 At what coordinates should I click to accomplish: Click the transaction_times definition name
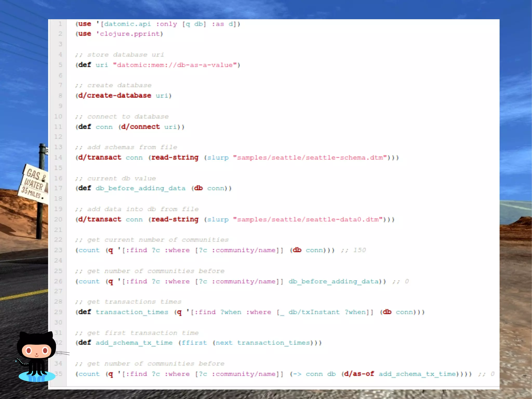132,312
